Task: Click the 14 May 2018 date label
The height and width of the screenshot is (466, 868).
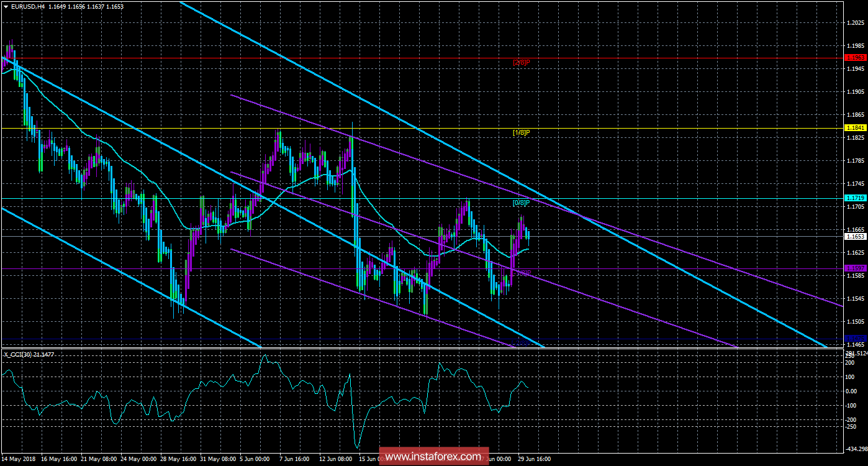Action: 19,459
